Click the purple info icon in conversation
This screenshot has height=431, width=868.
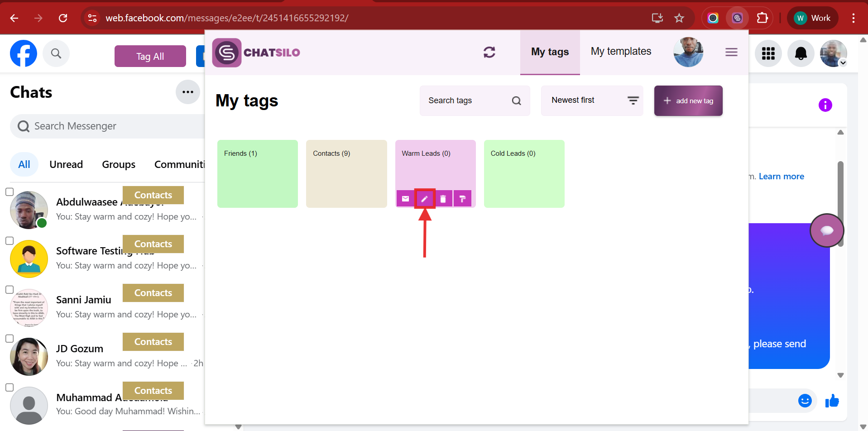click(x=825, y=105)
